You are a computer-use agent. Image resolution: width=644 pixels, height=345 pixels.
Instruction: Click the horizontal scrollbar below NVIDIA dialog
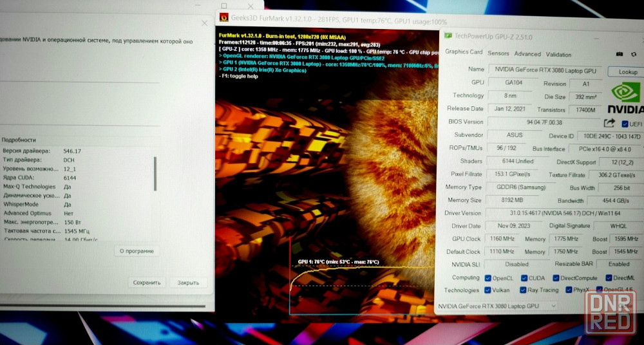102,306
